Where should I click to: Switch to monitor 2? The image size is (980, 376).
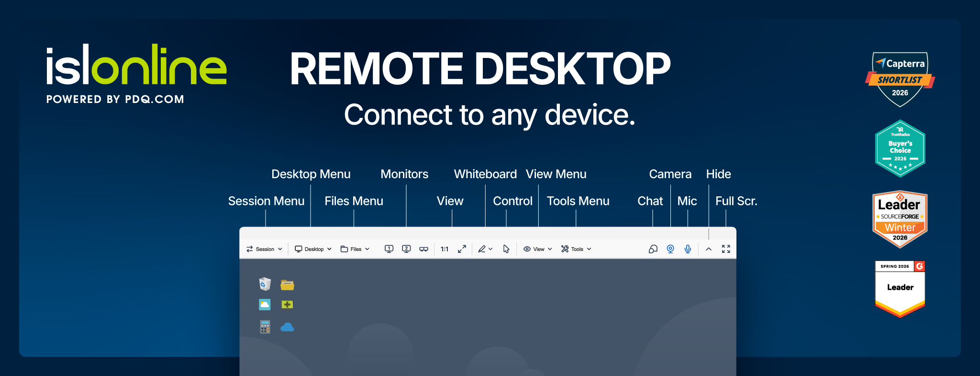[406, 249]
